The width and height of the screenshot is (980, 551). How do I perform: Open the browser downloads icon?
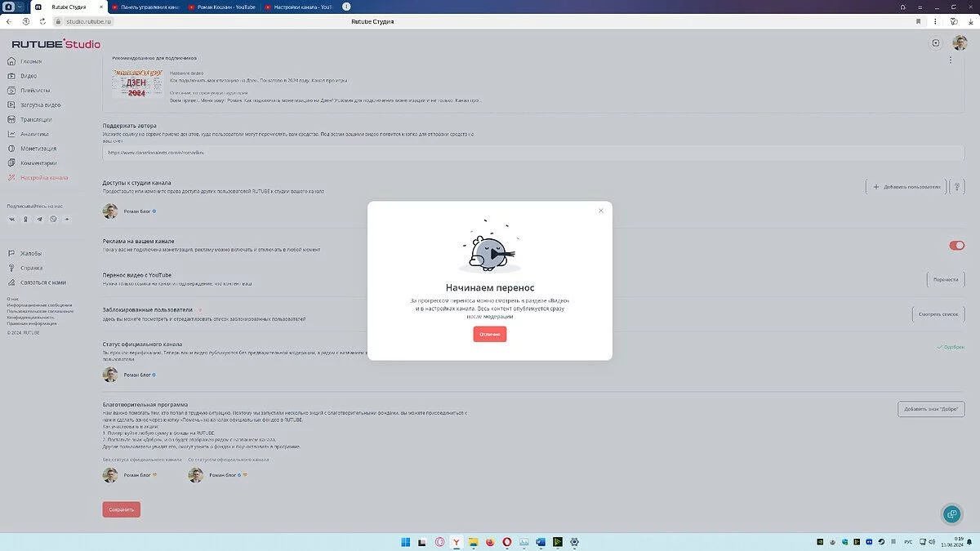pyautogui.click(x=969, y=21)
